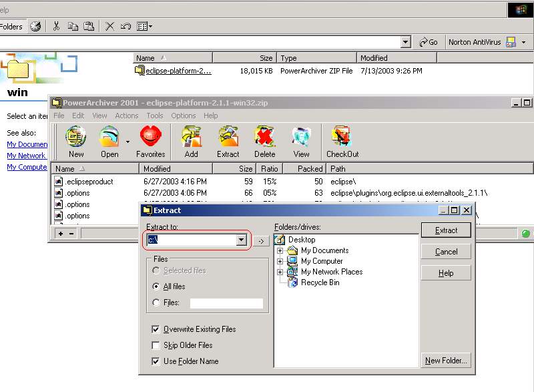
Task: Click the Norton AntiVirus icon
Action: point(511,42)
